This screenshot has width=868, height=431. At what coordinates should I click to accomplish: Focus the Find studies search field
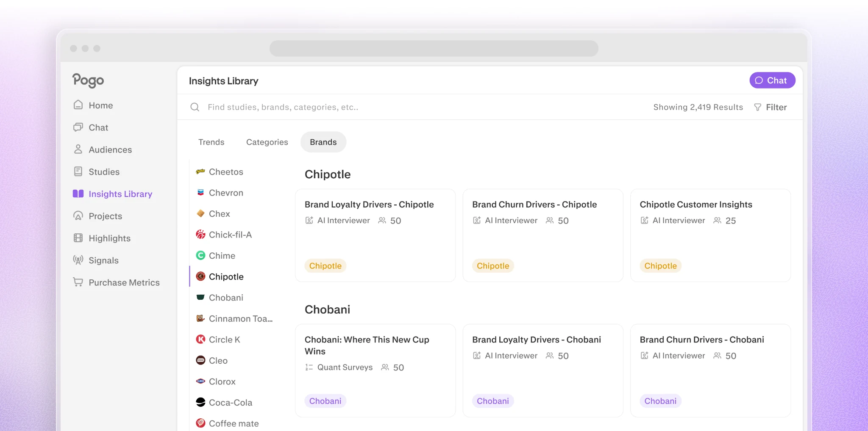[x=283, y=107]
